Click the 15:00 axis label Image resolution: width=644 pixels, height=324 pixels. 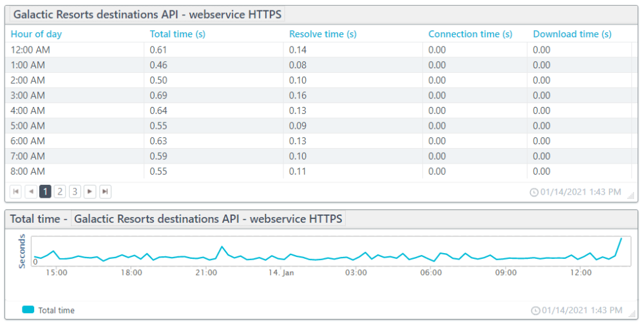pyautogui.click(x=56, y=272)
